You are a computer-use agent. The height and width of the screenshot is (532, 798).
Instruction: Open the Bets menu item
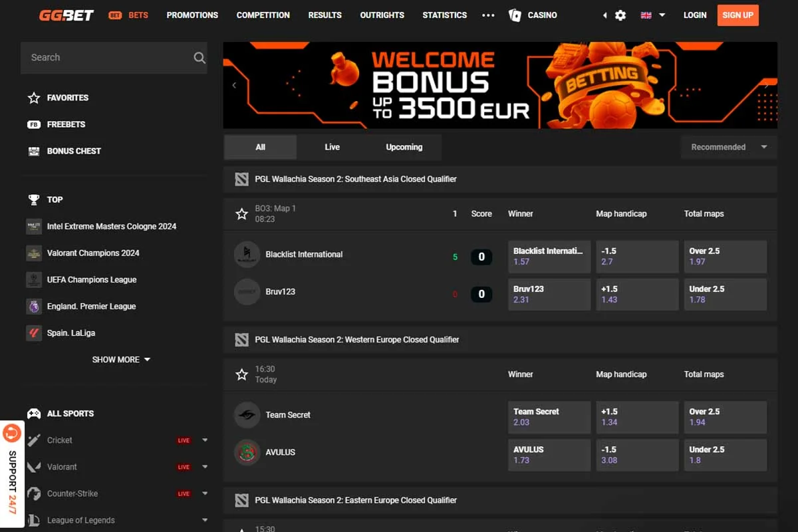129,15
